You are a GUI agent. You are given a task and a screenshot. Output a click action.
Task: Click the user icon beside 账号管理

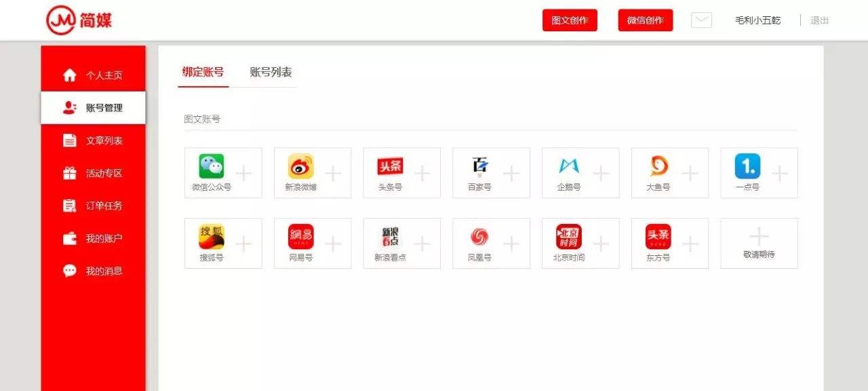pyautogui.click(x=70, y=107)
